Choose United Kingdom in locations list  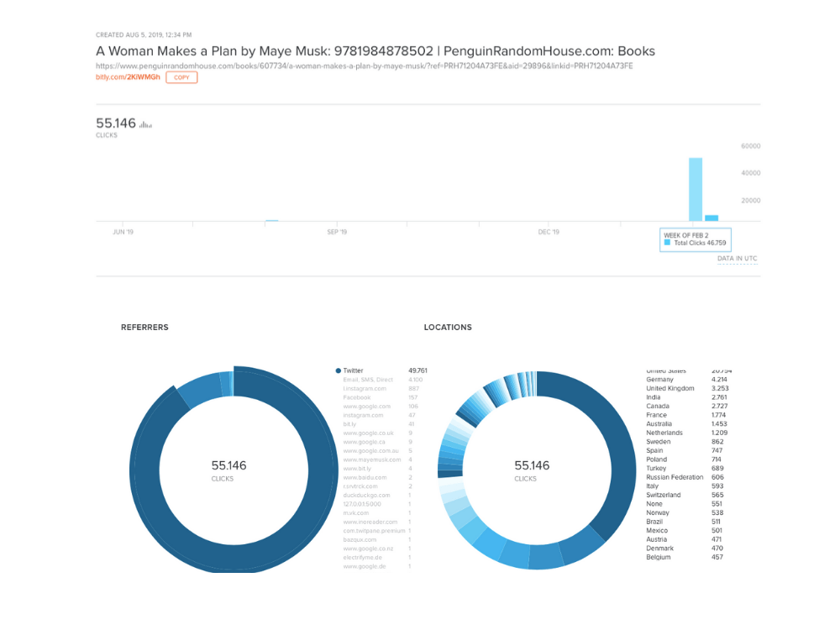click(x=670, y=389)
